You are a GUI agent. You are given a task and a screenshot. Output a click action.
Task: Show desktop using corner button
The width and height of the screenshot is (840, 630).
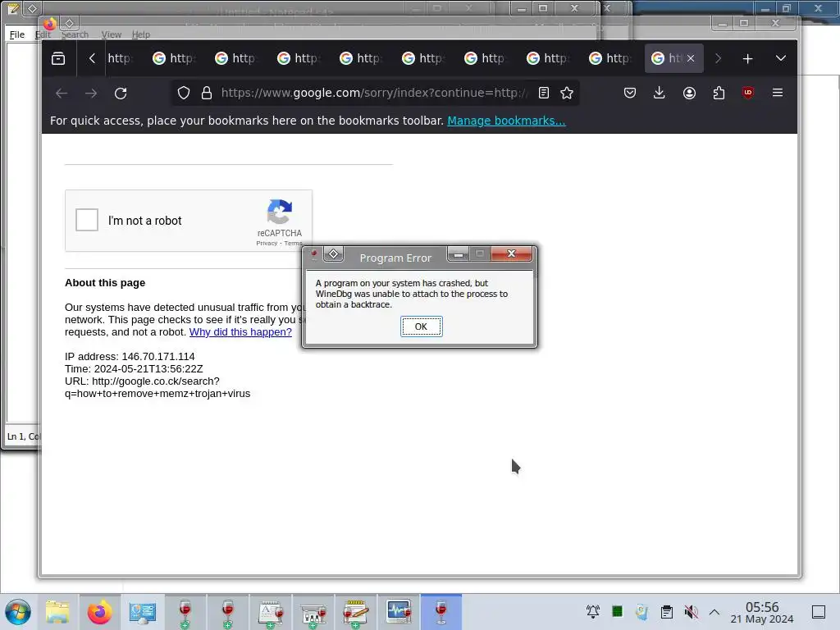tap(819, 612)
